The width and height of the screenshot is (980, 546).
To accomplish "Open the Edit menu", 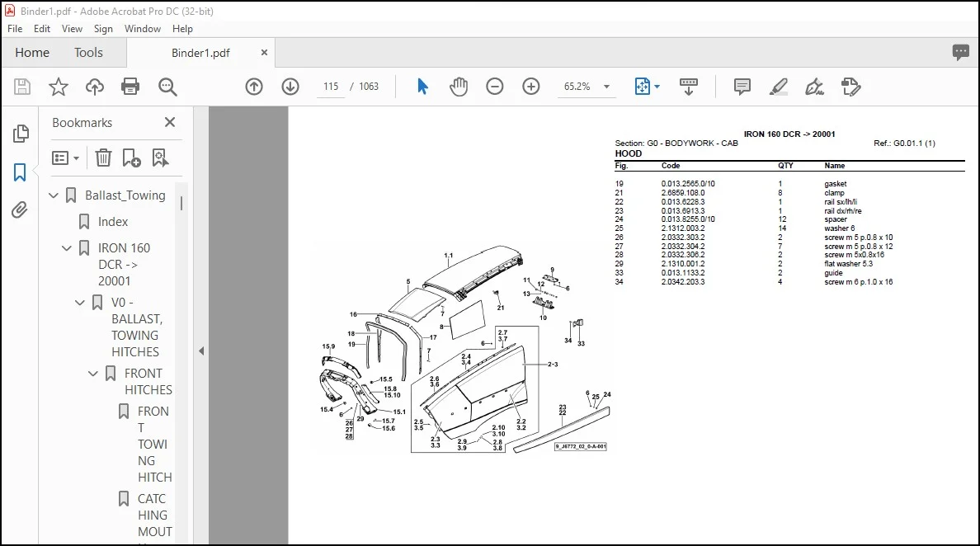I will [42, 29].
